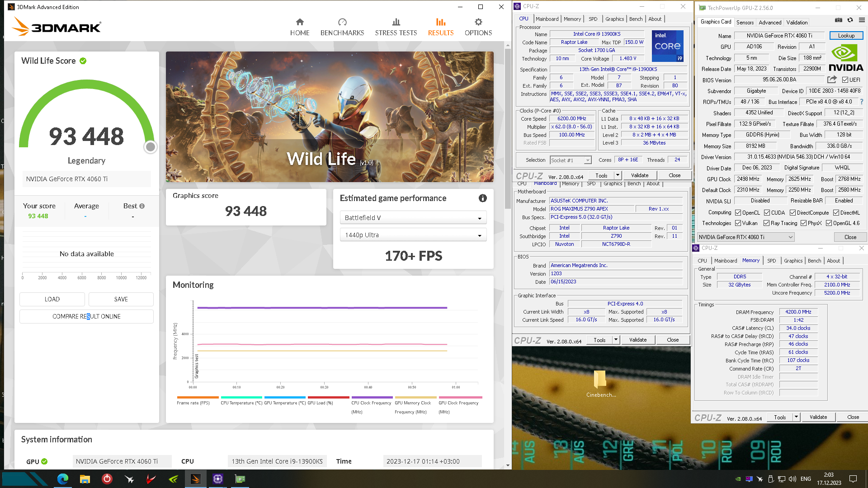Click the Wild Life benchmark banner image
868x488 pixels.
(x=330, y=117)
